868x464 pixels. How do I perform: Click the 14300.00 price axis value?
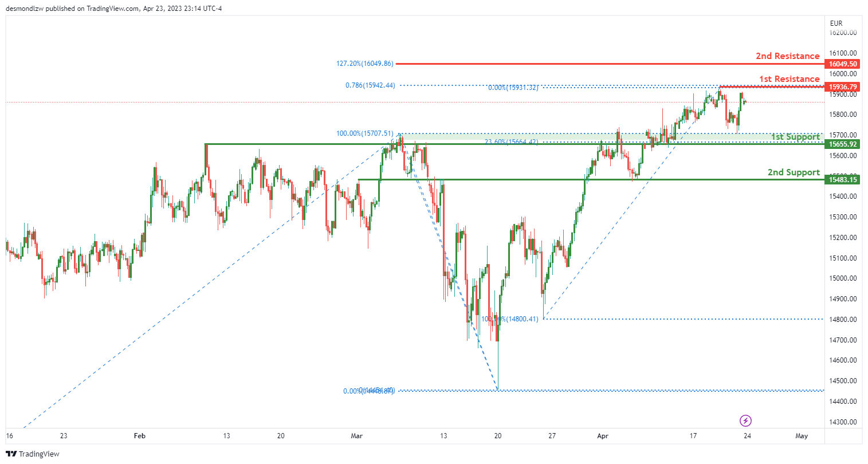[x=843, y=422]
